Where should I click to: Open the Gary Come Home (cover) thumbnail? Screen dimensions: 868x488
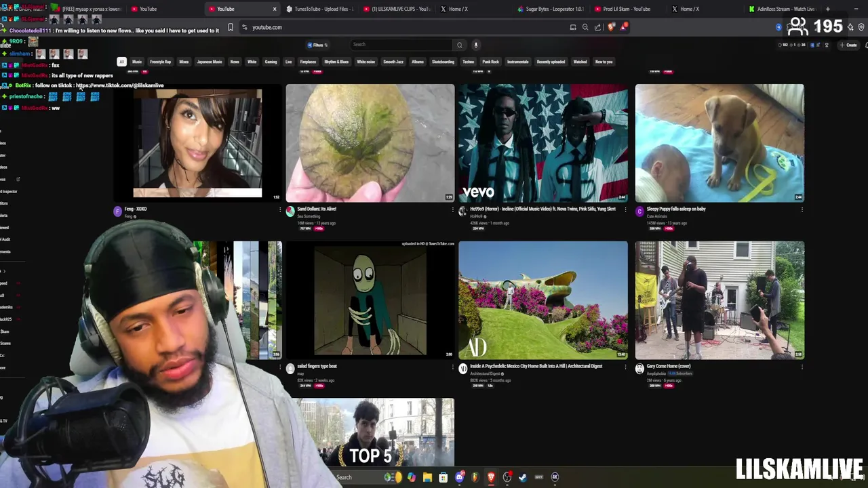click(719, 300)
